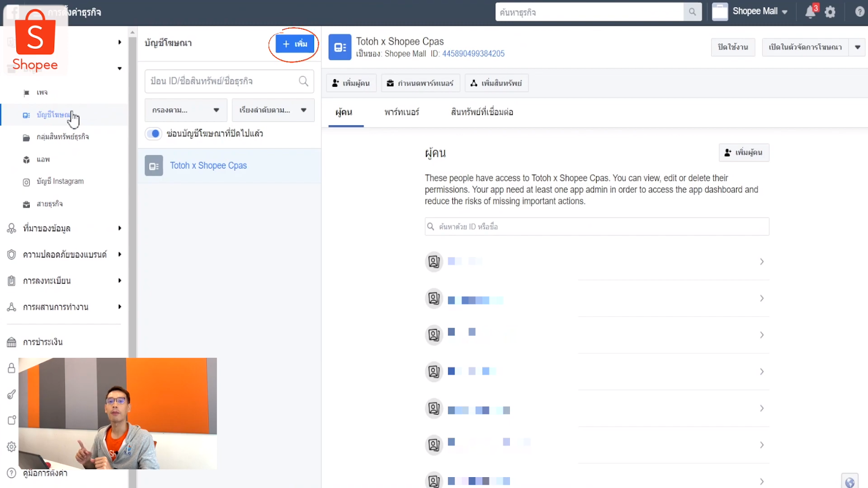
Task: Open the arrow next to เปิดในตัวจัดการโฆษณา
Action: coord(858,47)
